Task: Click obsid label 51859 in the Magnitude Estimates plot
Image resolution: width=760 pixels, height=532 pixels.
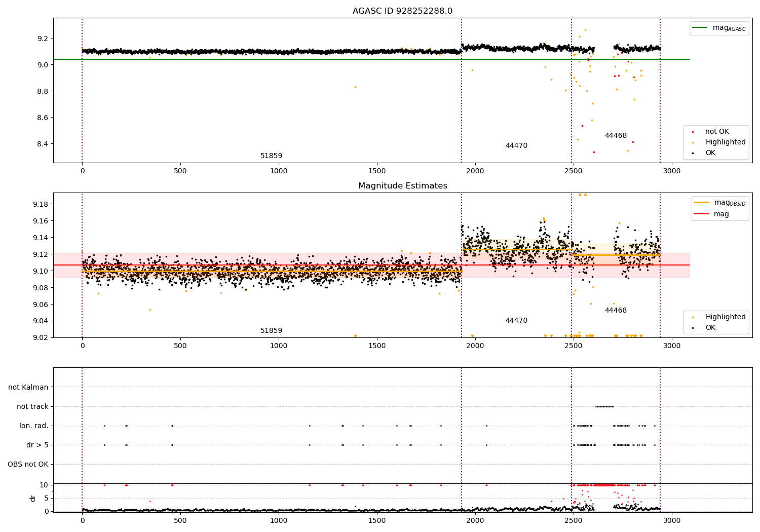Action: pyautogui.click(x=271, y=331)
